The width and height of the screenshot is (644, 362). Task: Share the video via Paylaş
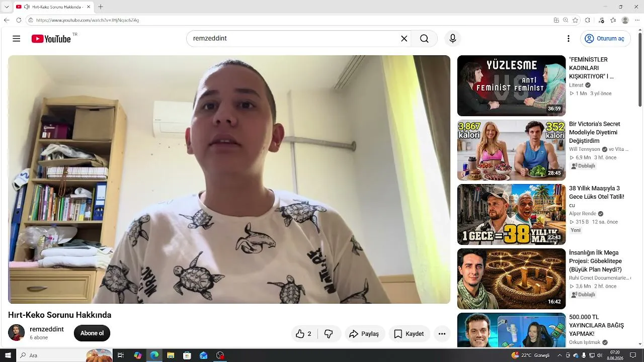click(x=365, y=334)
